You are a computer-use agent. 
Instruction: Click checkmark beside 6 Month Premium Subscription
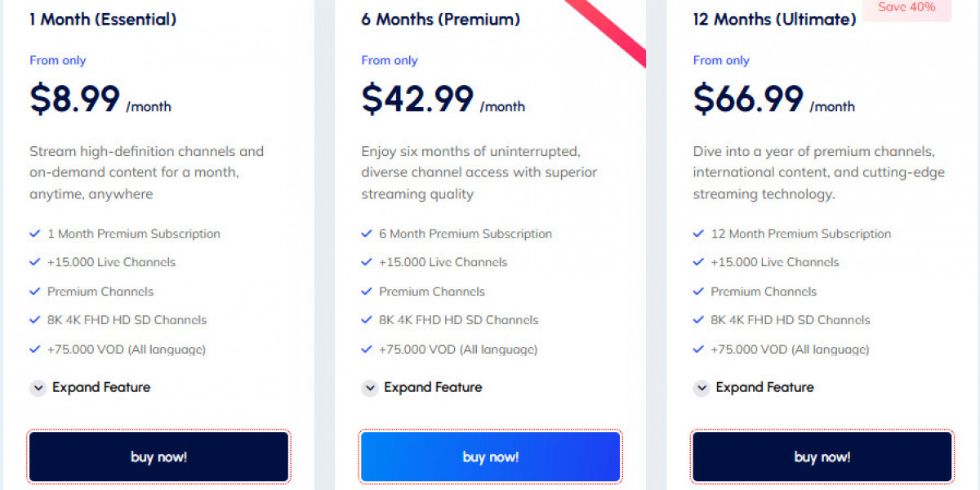(367, 234)
